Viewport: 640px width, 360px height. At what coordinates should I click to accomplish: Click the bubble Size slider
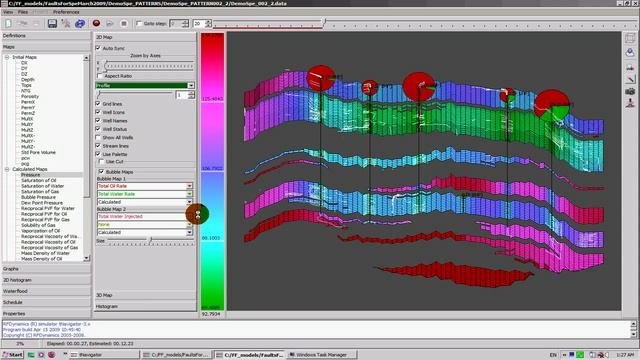[150, 241]
